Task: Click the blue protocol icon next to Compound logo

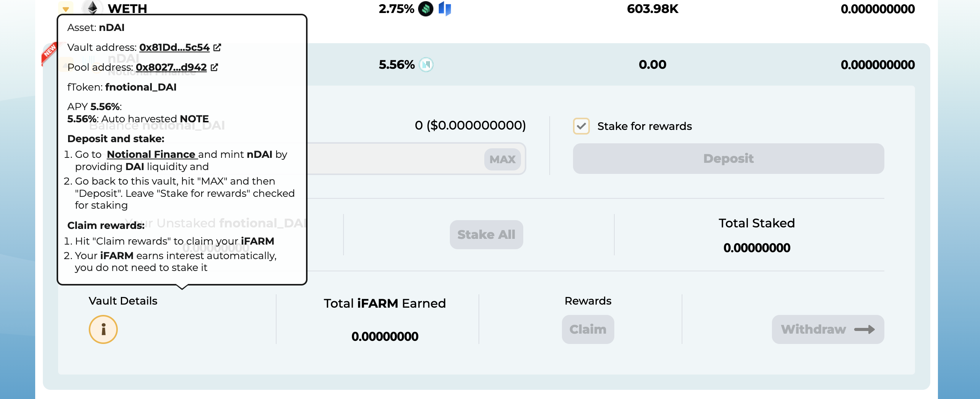Action: point(445,9)
